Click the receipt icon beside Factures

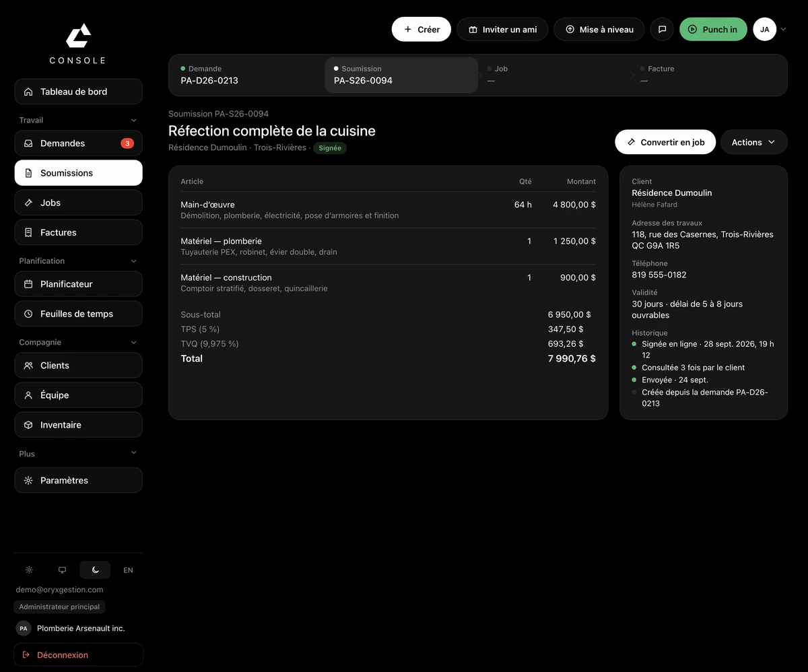[28, 232]
